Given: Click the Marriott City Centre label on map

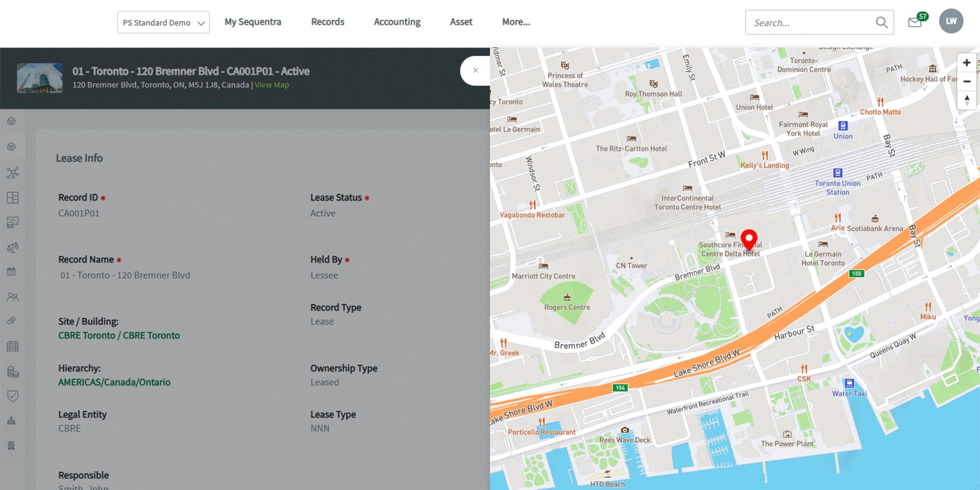Looking at the screenshot, I should [544, 276].
